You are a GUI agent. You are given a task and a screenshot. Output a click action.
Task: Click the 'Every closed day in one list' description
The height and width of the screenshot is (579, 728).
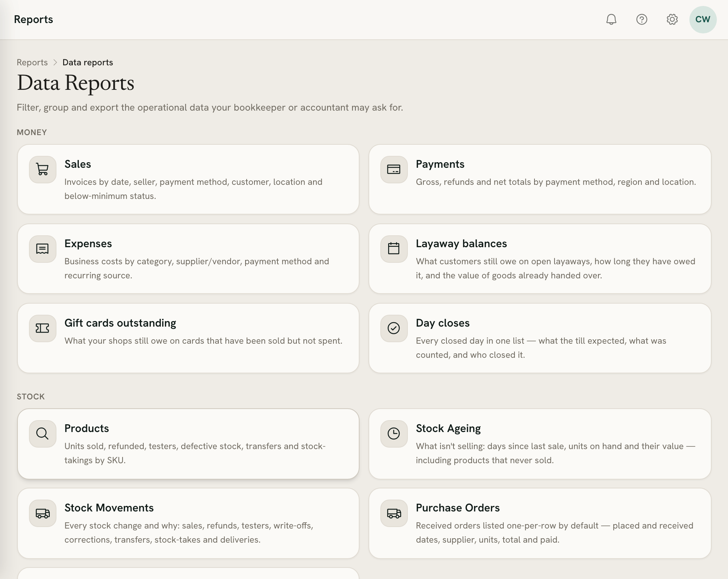tap(541, 348)
